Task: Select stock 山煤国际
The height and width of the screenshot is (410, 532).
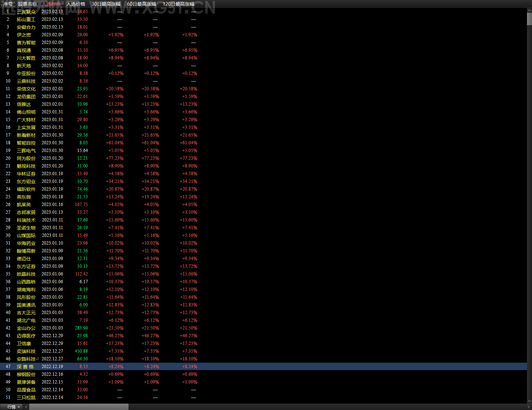Action: (x=26, y=236)
